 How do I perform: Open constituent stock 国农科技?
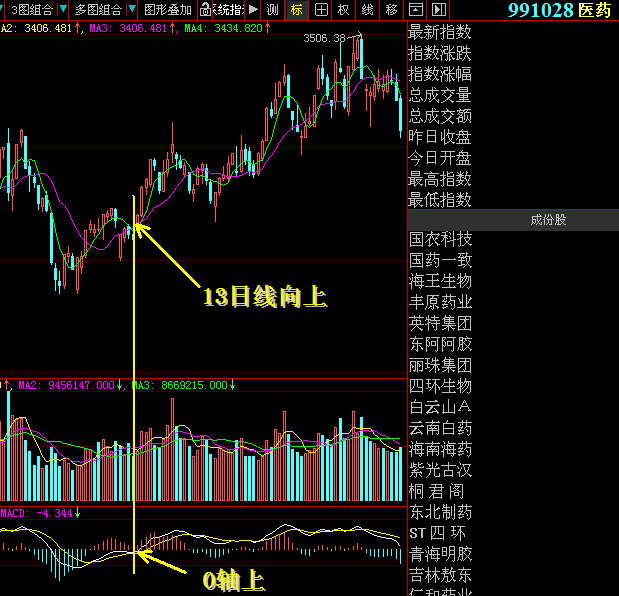(441, 239)
